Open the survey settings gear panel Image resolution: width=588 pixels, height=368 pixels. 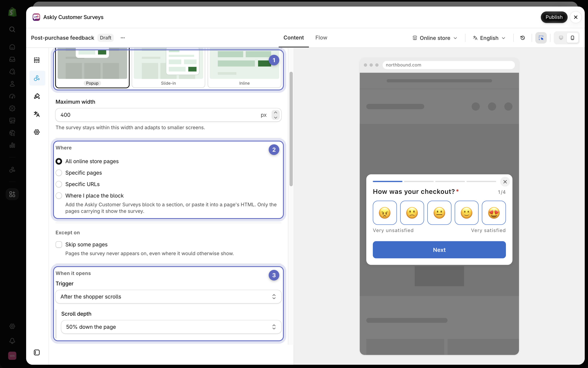pyautogui.click(x=37, y=132)
